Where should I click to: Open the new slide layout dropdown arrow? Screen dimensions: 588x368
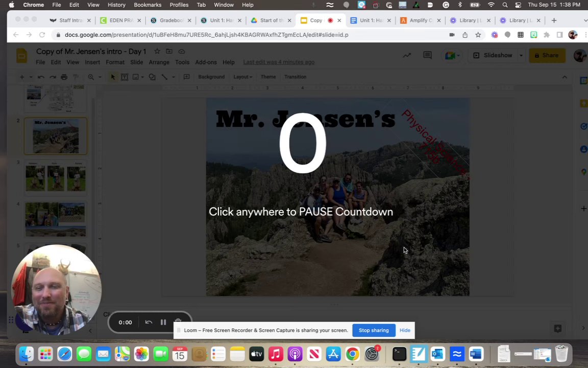pos(31,77)
